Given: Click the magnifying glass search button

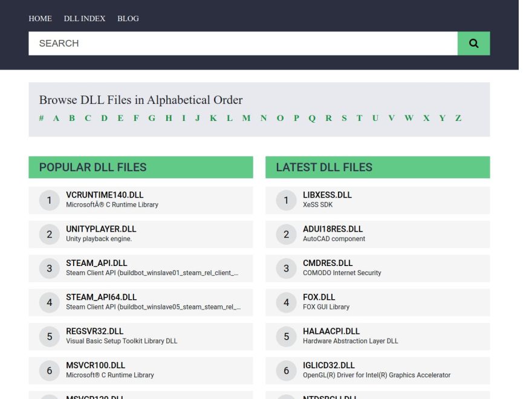Looking at the screenshot, I should click(473, 44).
